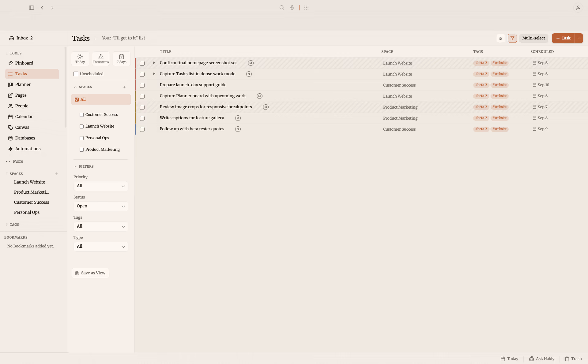This screenshot has height=364, width=588.
Task: Open the user profile icon
Action: pyautogui.click(x=578, y=8)
